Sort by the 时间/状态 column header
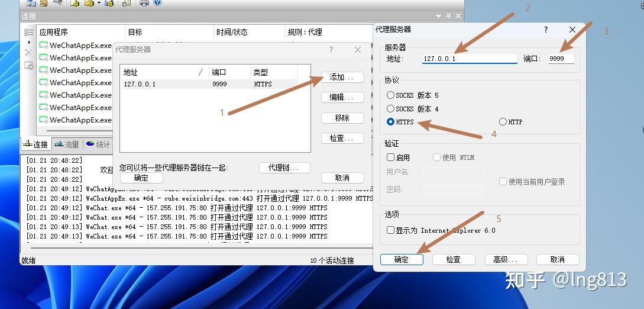This screenshot has height=309, width=644. point(249,32)
